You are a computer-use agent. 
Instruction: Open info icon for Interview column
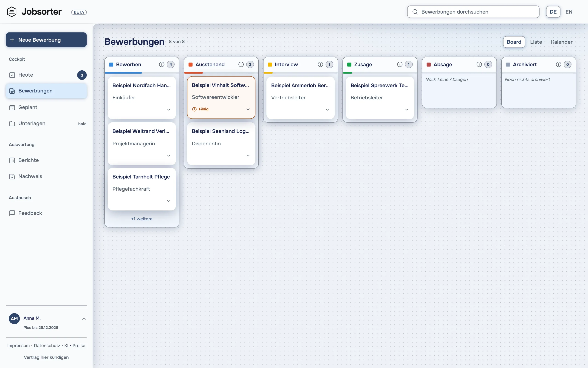coord(320,64)
